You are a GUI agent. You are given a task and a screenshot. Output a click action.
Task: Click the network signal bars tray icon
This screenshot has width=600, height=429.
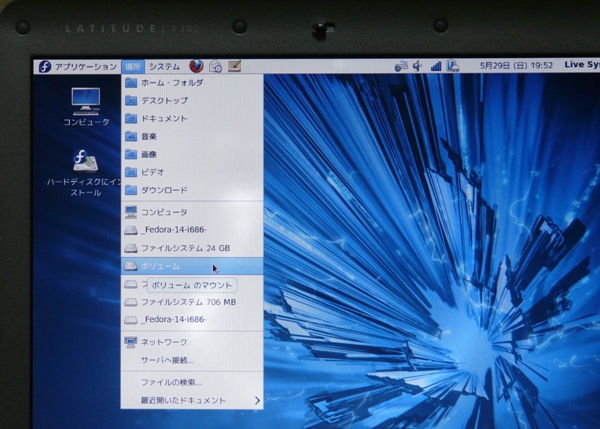click(x=435, y=66)
